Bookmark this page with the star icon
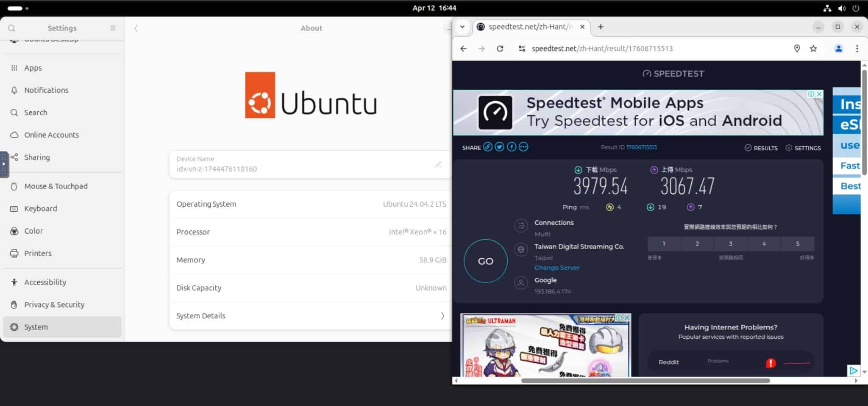 pos(813,49)
